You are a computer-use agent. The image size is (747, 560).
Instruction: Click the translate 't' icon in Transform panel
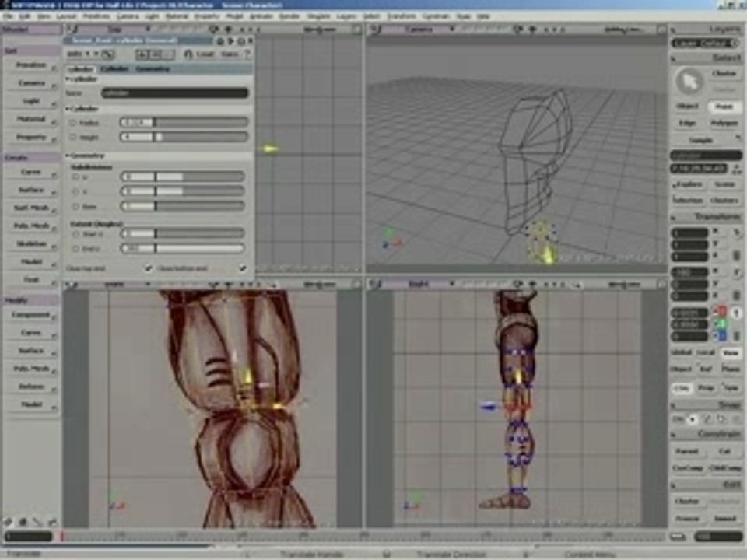click(737, 313)
